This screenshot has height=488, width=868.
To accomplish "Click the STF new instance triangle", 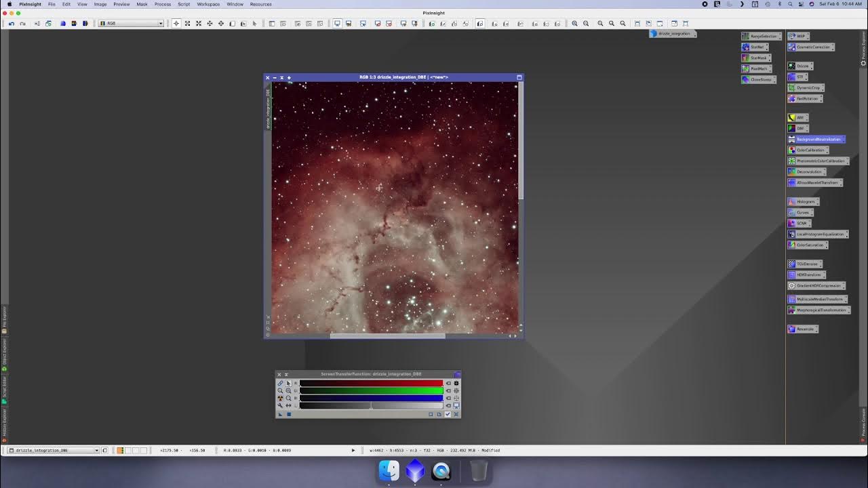I will (281, 414).
